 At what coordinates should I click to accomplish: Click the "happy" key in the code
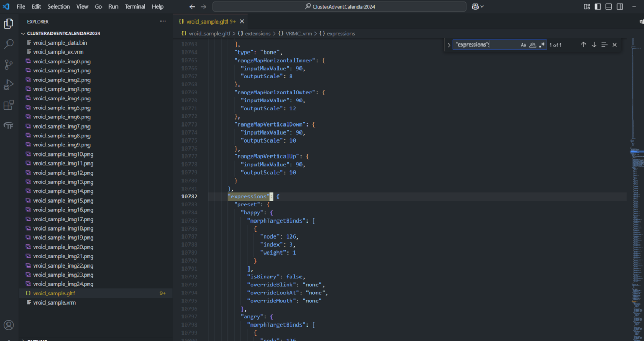click(x=251, y=212)
